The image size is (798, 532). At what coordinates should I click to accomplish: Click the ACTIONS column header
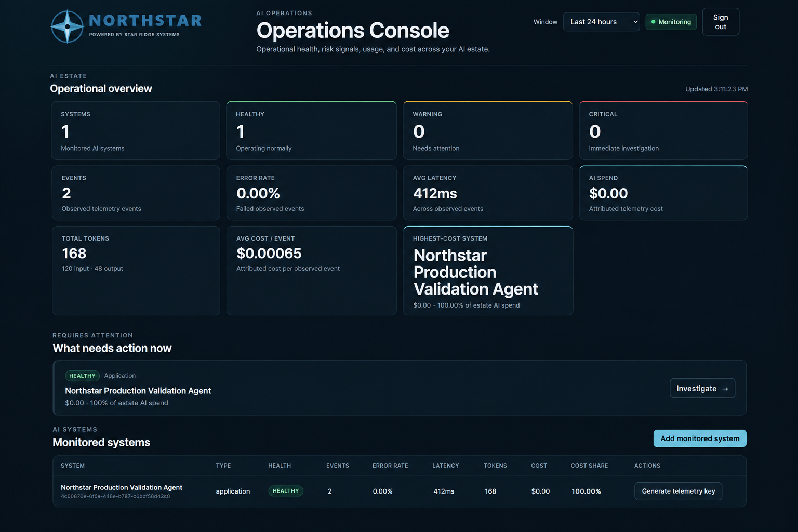click(647, 466)
